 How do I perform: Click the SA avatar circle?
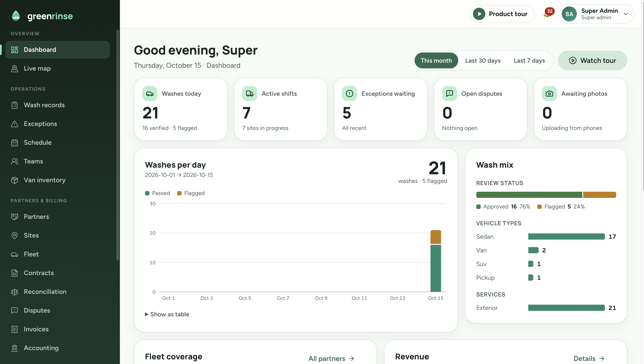[569, 14]
